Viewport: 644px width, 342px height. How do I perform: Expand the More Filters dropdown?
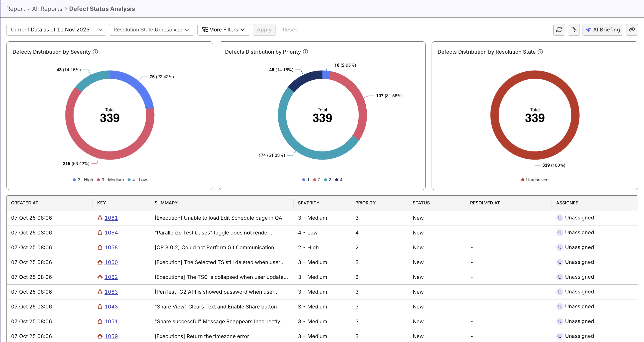[x=223, y=30]
